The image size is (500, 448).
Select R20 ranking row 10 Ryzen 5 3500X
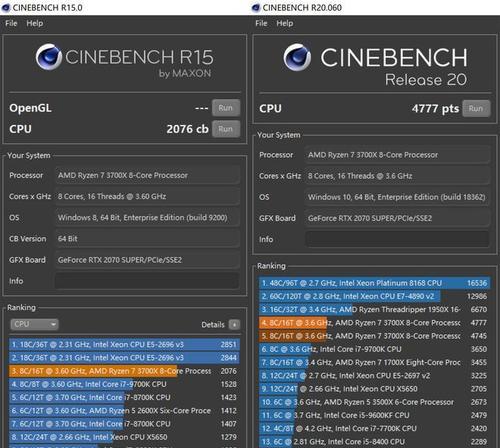(x=375, y=402)
